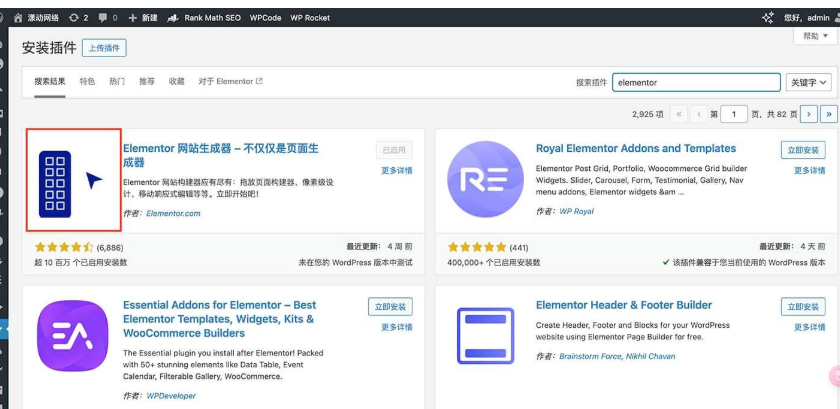Open the WP Royal author link

point(576,211)
